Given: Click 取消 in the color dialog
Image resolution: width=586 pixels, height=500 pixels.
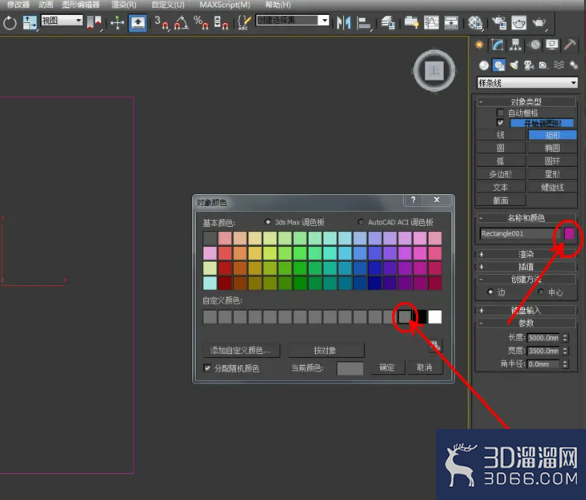Looking at the screenshot, I should coord(425,367).
